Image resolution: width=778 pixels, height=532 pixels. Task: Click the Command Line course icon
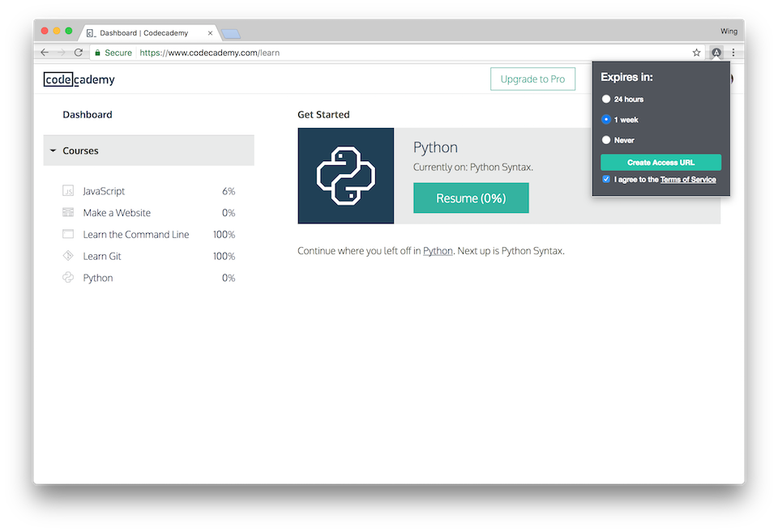click(68, 234)
